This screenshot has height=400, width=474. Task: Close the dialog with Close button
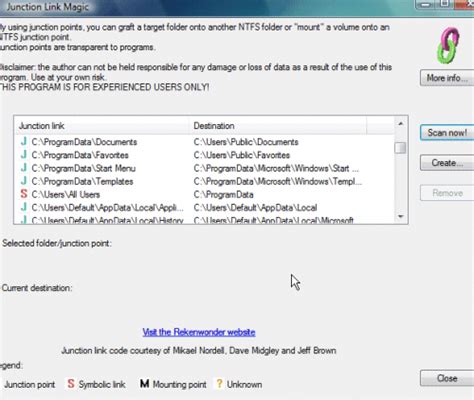click(x=447, y=378)
